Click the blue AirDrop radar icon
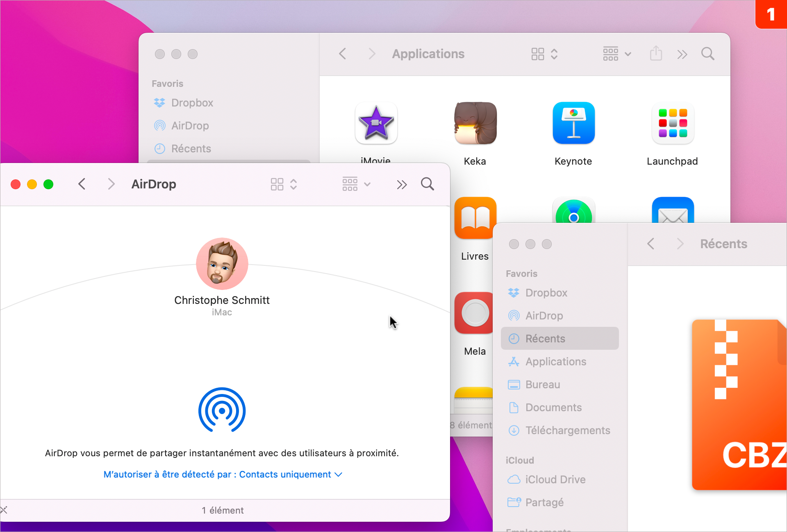This screenshot has width=787, height=532. pos(222,410)
